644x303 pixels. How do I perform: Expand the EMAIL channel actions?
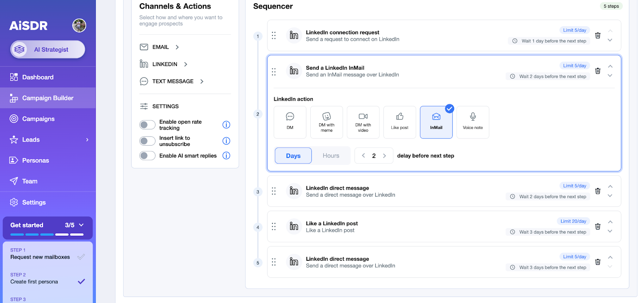click(177, 47)
